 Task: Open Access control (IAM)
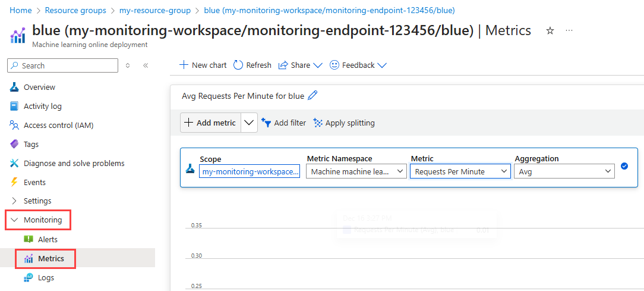coord(58,125)
